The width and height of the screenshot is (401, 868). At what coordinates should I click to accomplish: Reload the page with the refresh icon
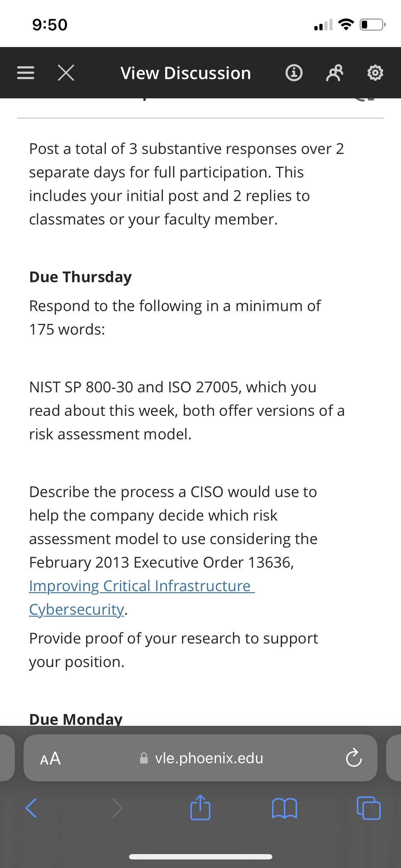[354, 758]
